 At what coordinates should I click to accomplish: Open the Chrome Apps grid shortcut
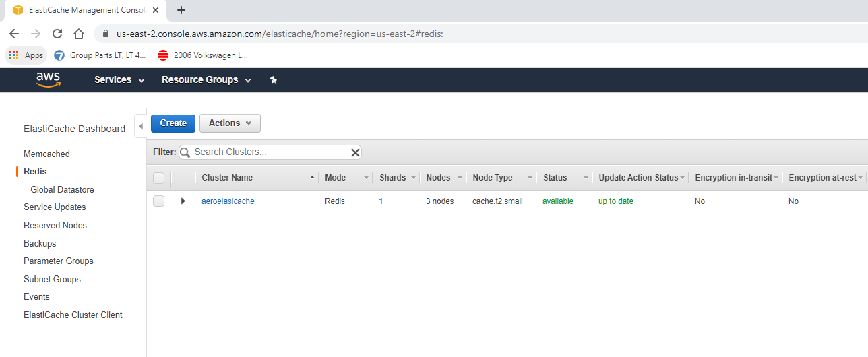(26, 55)
